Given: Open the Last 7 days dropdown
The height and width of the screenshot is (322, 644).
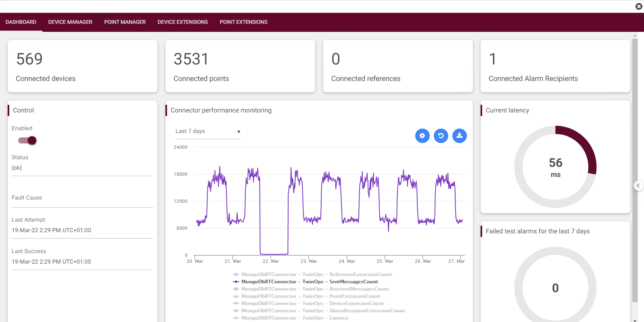Looking at the screenshot, I should click(208, 131).
